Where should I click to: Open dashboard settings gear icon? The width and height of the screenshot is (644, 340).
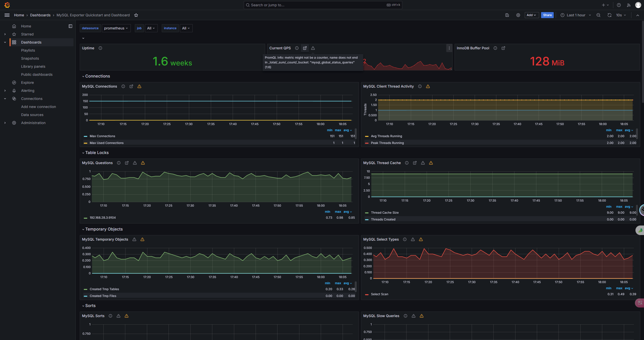[x=518, y=15]
